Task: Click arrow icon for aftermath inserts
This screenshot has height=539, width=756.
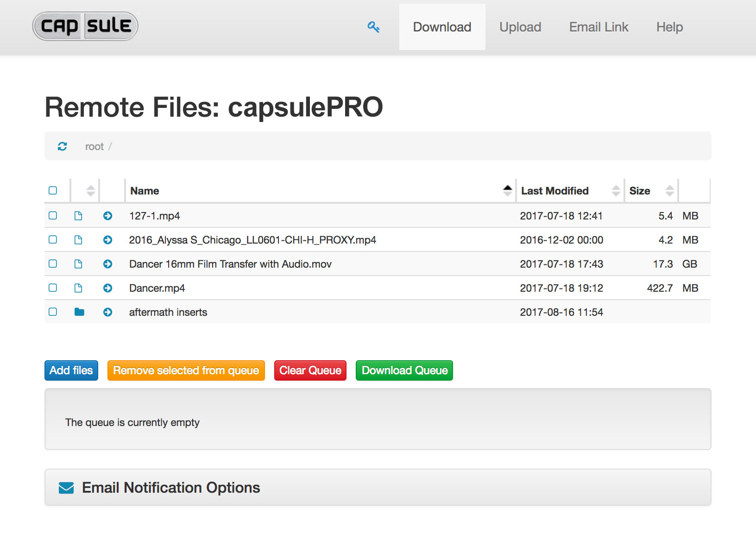Action: click(108, 312)
